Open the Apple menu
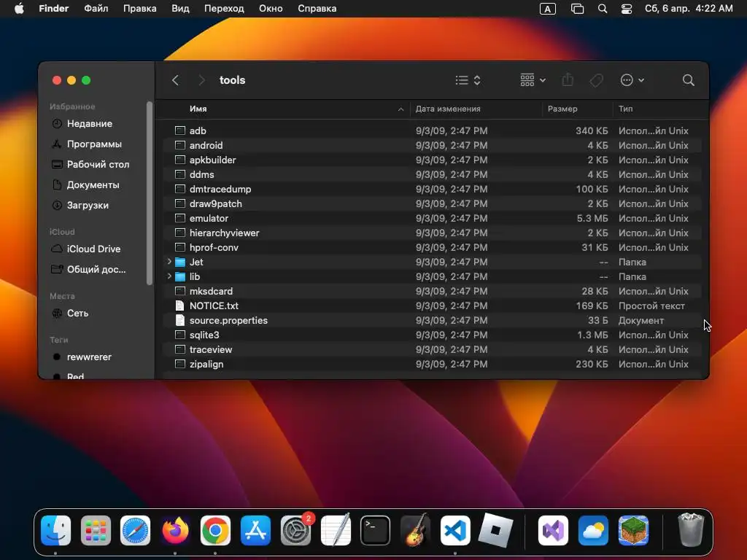The image size is (747, 560). point(19,9)
